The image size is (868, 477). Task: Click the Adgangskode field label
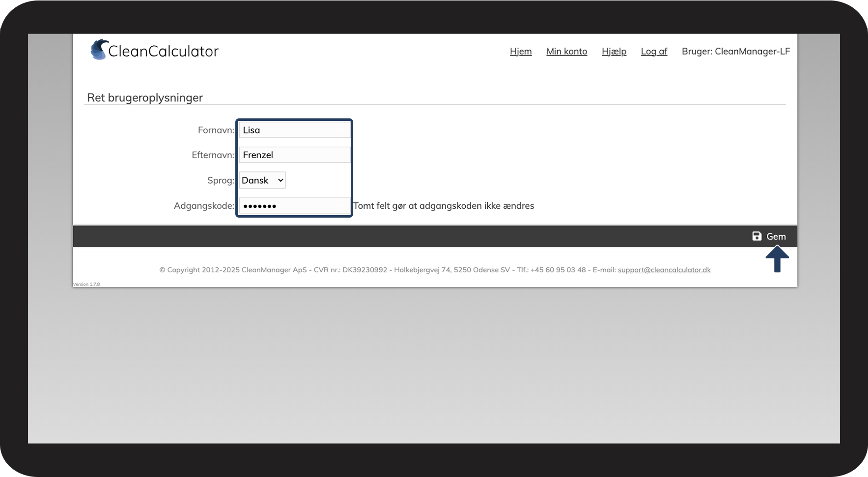tap(204, 206)
